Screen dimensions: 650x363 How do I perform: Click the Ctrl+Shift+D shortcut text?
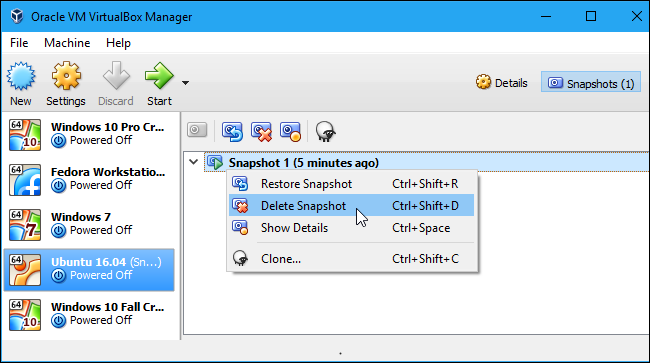(425, 206)
